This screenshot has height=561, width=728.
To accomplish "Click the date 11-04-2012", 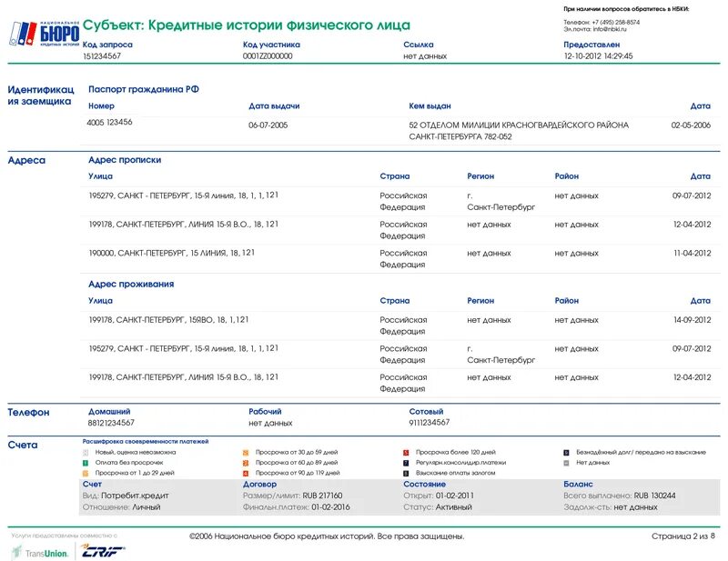I will coord(693,253).
